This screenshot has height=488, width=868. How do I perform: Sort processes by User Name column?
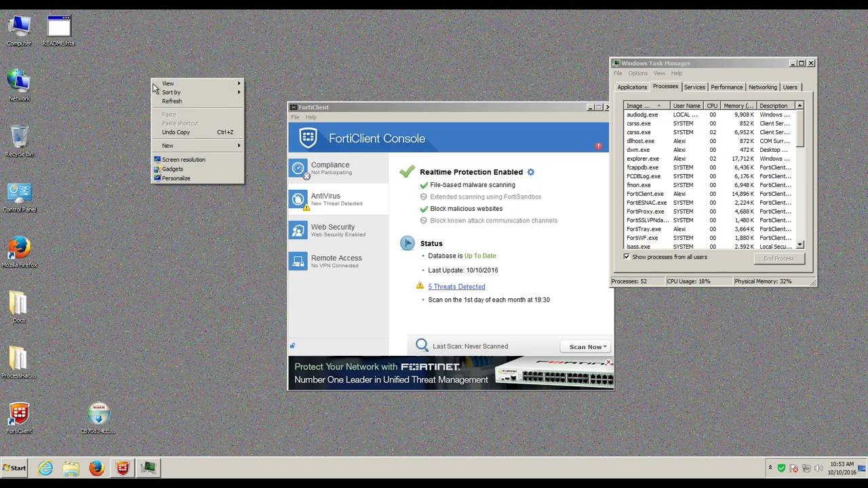click(687, 106)
